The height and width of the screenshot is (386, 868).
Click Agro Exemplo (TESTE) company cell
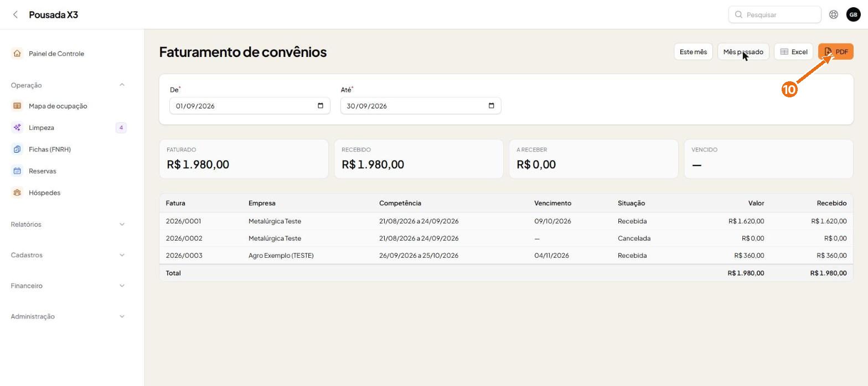tap(281, 255)
